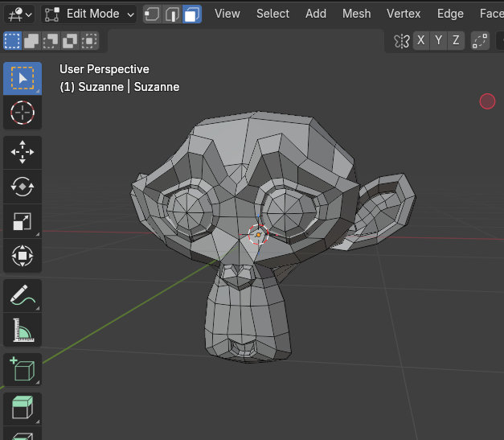Click the '(1) Suzanne | Suzanne' label
The width and height of the screenshot is (504, 440).
point(120,87)
